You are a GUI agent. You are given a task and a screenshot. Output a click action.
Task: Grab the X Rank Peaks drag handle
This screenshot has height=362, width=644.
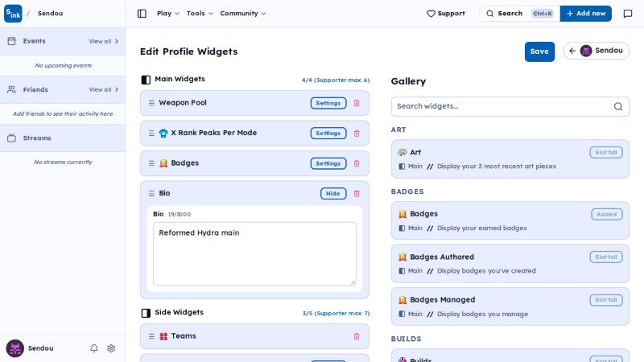pos(151,134)
